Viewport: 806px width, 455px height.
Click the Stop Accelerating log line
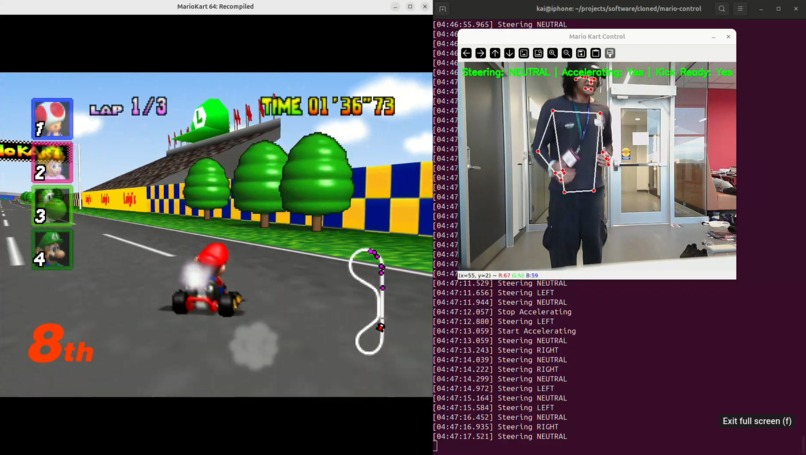point(502,312)
